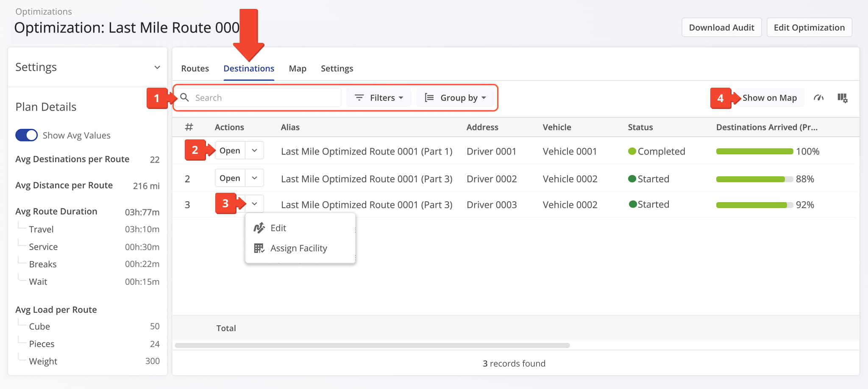This screenshot has height=389, width=868.
Task: Click the Vehicle column header
Action: (557, 127)
